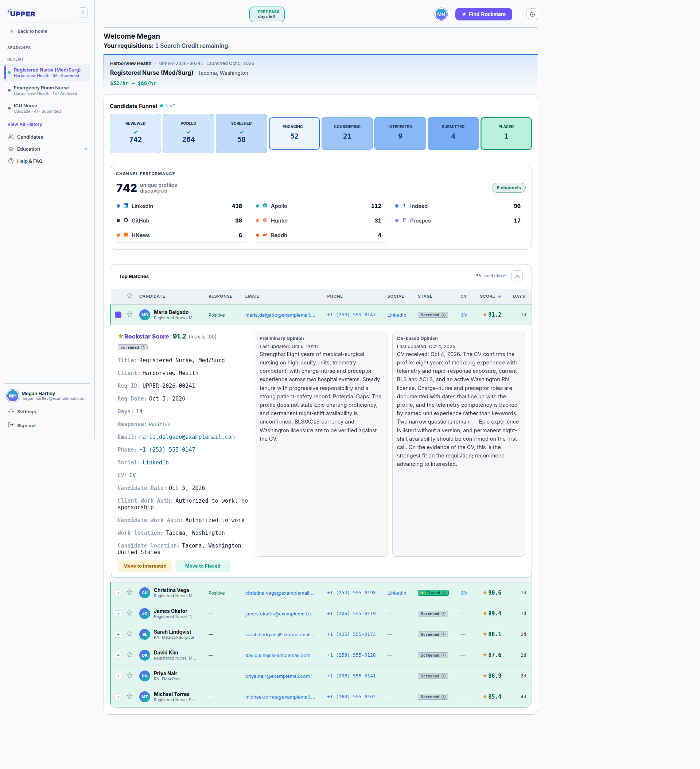Viewport: 700px width, 769px height.
Task: Open the View All History link
Action: 25,124
